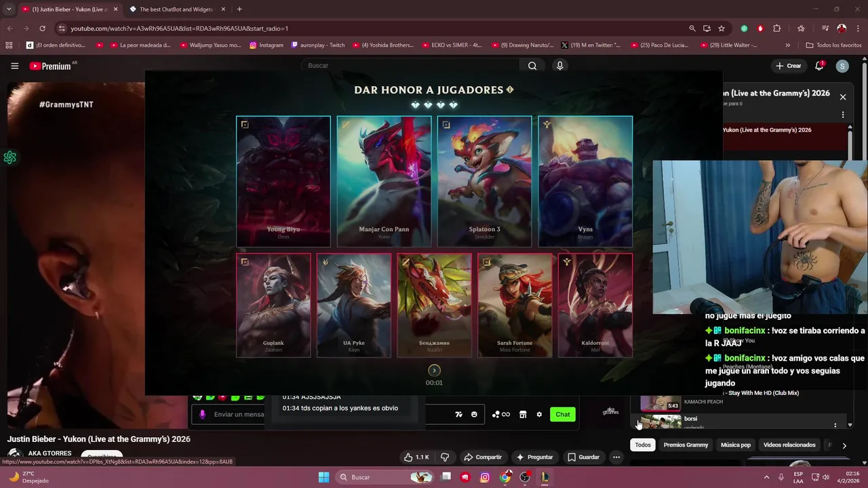Reload the page with the refresh icon
The image size is (868, 488).
(42, 28)
